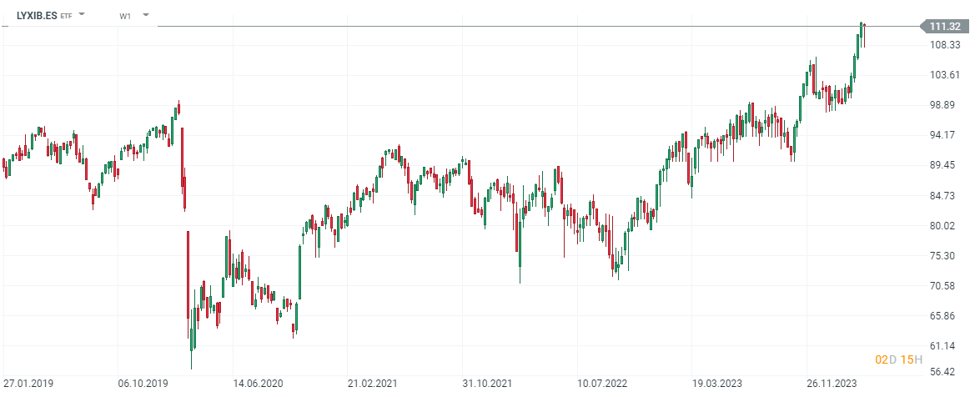
Task: Click the 75.30 price axis label
Action: (947, 256)
